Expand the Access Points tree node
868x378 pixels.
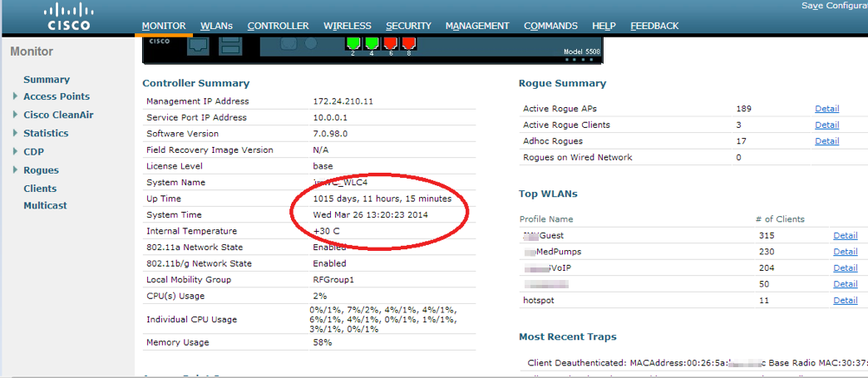pos(15,96)
